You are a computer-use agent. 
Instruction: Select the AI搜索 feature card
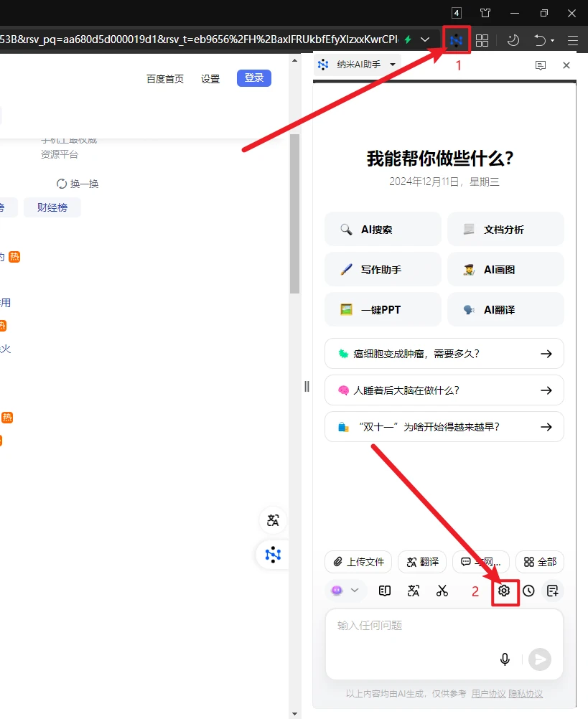click(x=383, y=230)
